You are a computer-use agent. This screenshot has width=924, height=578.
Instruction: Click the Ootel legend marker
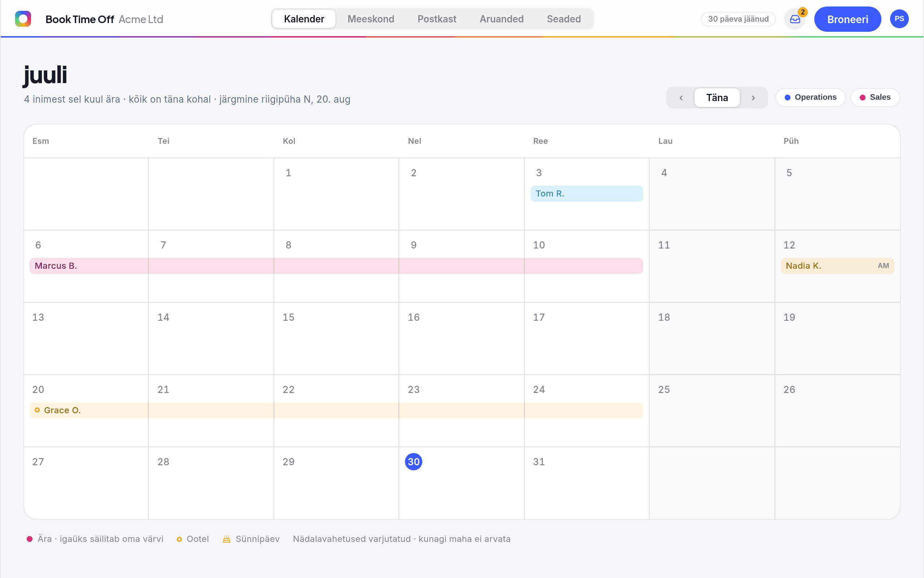pos(179,539)
